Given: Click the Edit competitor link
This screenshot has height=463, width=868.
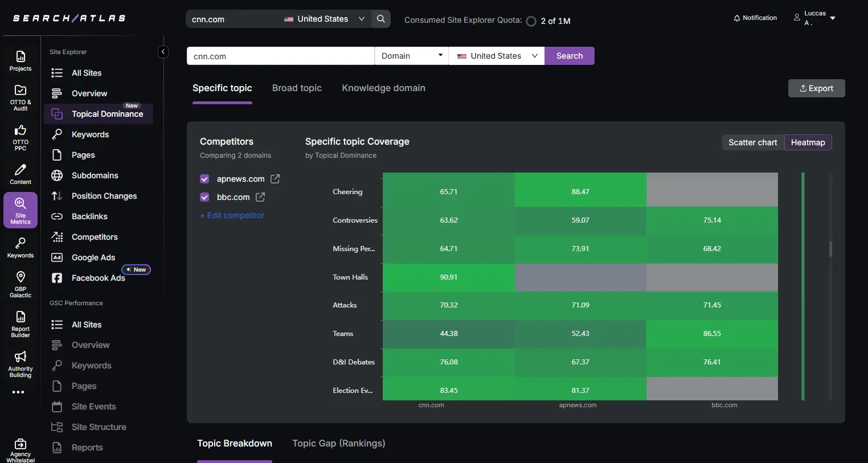Looking at the screenshot, I should click(232, 215).
